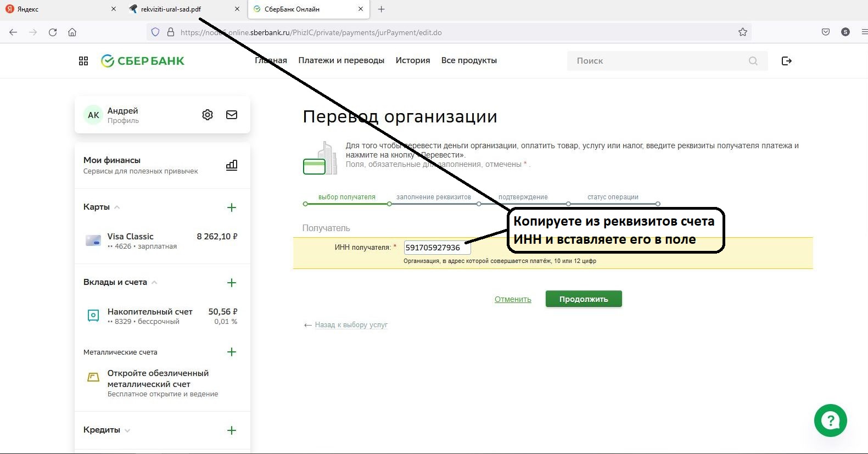Collapse the Карты section
The image size is (868, 454).
(x=117, y=207)
